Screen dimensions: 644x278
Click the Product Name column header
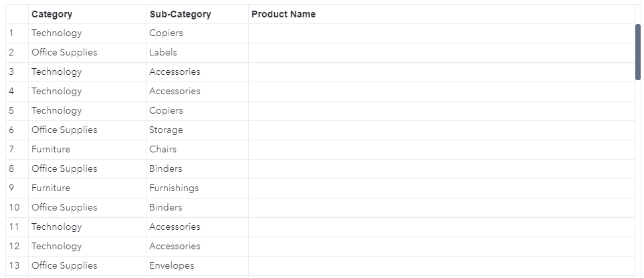[x=284, y=14]
